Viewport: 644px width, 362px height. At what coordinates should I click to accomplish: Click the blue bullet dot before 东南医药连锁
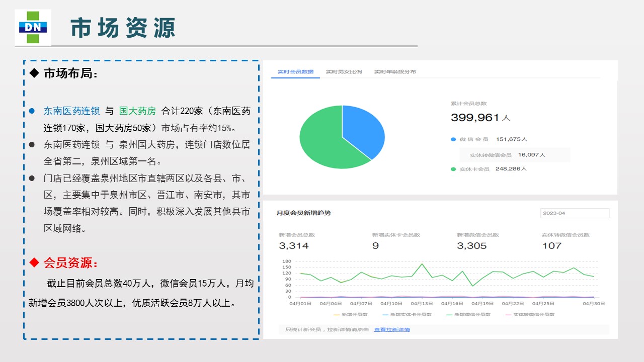coord(32,111)
